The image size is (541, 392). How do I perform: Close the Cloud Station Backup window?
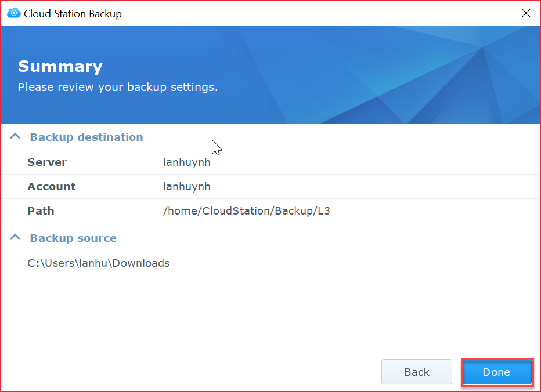coord(526,13)
